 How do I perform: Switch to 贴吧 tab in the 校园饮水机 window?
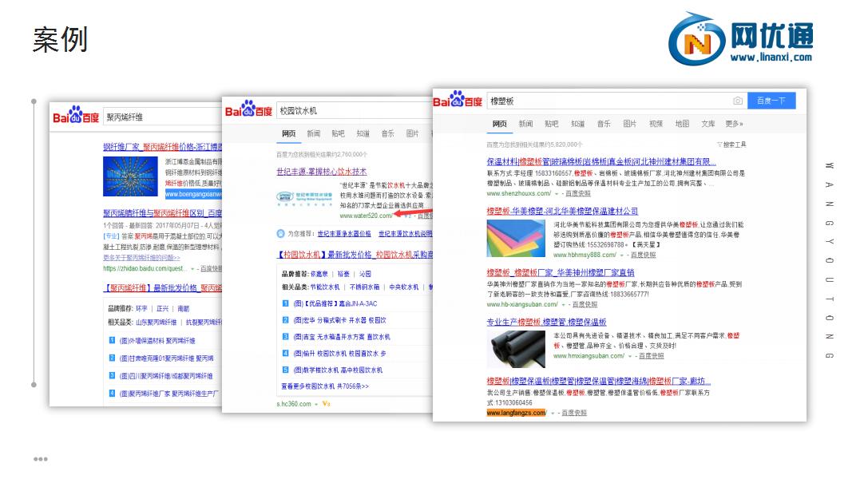click(339, 133)
